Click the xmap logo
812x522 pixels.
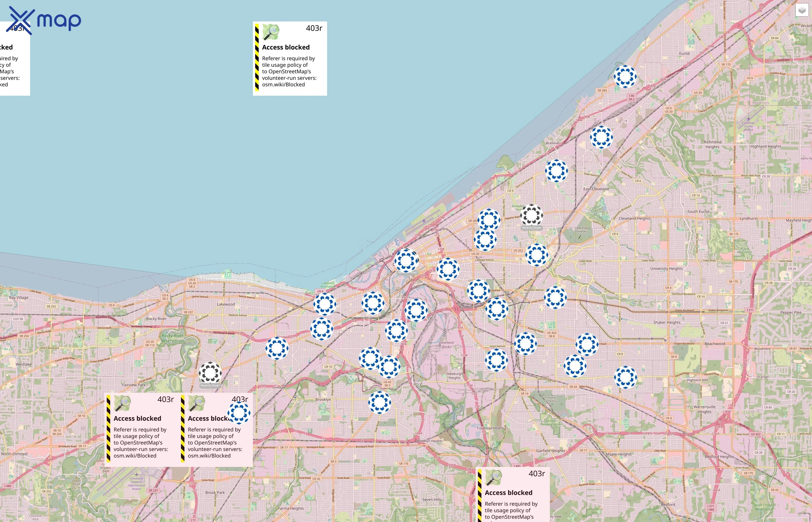click(44, 20)
